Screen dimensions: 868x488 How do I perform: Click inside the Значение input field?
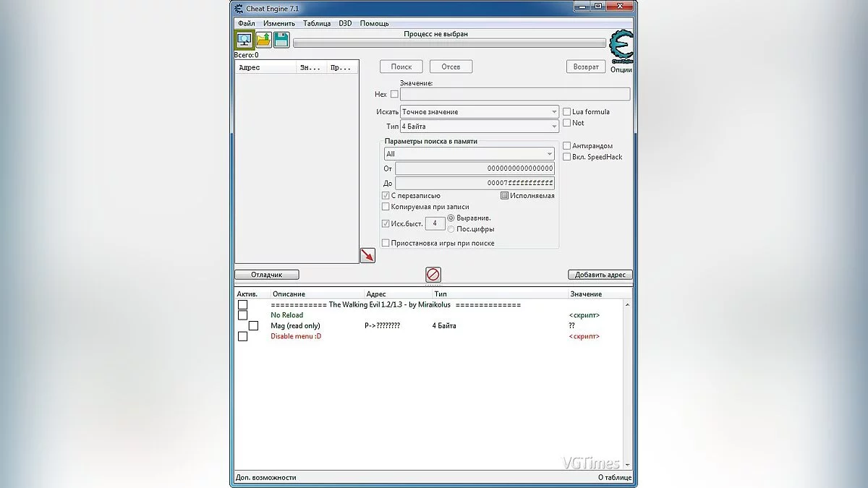(x=514, y=94)
